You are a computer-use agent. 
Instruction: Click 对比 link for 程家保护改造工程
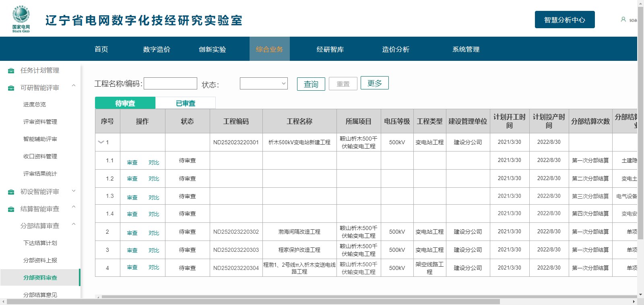pyautogui.click(x=154, y=250)
